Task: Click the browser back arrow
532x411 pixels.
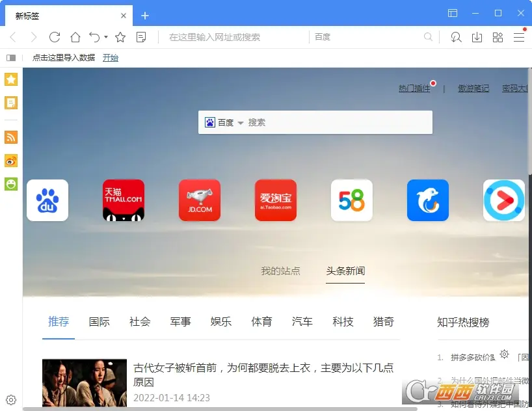Action: (13, 37)
